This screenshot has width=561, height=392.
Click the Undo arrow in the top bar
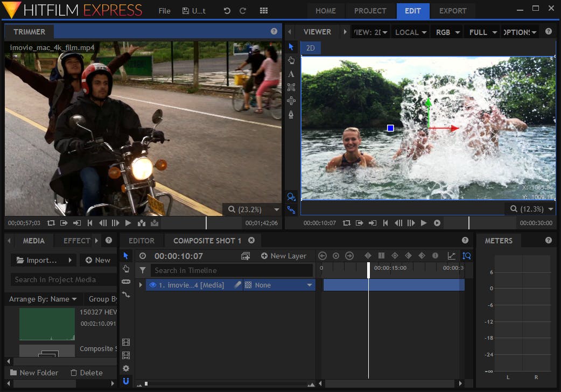tap(227, 11)
